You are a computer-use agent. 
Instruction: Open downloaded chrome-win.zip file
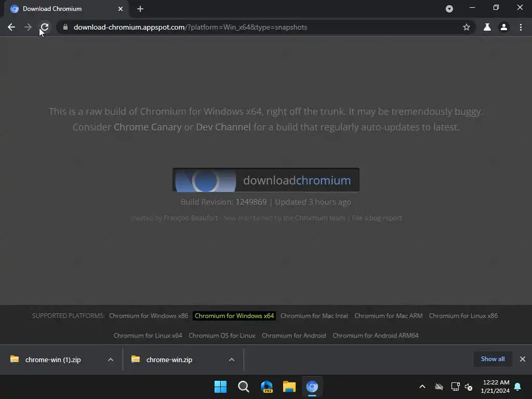tap(169, 360)
